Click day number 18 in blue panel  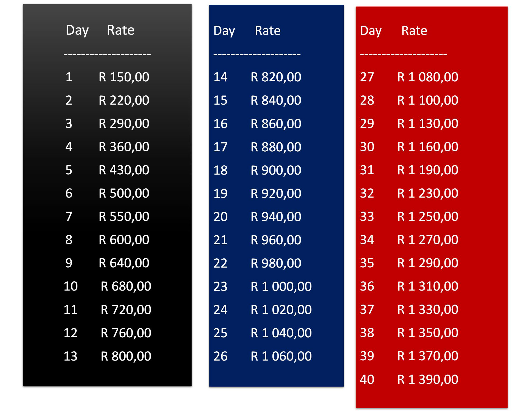point(220,170)
